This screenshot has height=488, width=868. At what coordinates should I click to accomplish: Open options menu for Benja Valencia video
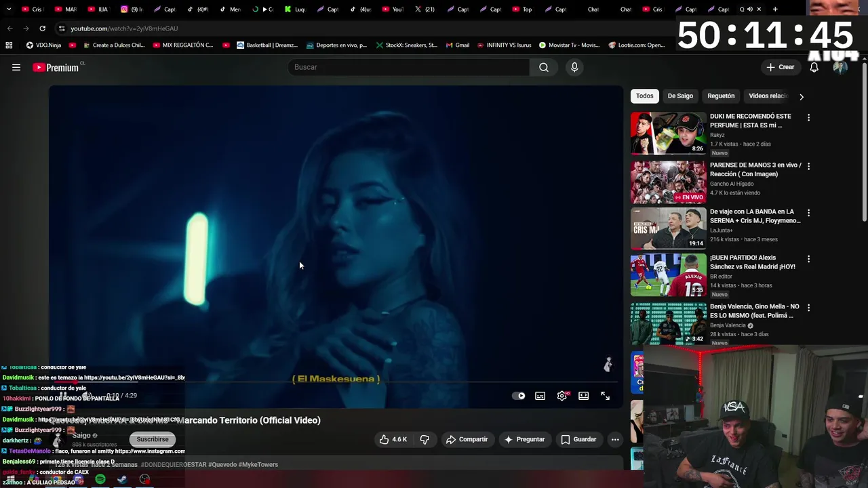click(x=808, y=308)
